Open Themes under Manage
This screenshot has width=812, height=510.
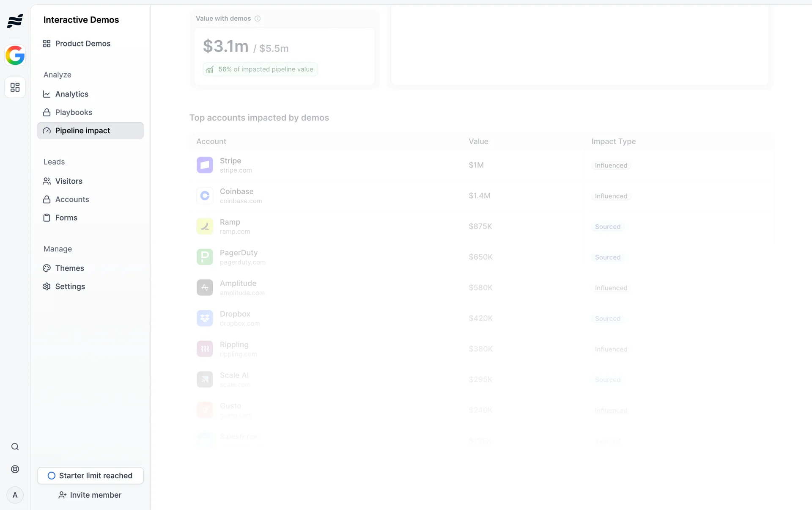pos(69,268)
